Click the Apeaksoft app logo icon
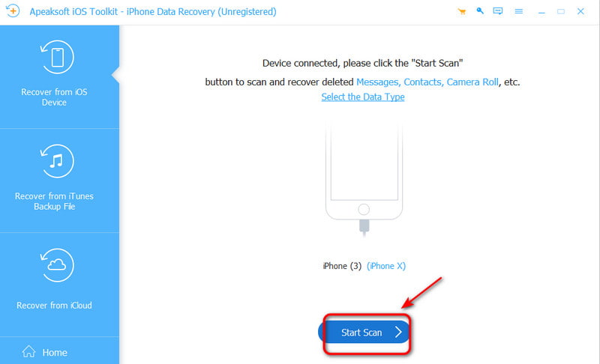This screenshot has height=364, width=600. pyautogui.click(x=13, y=10)
